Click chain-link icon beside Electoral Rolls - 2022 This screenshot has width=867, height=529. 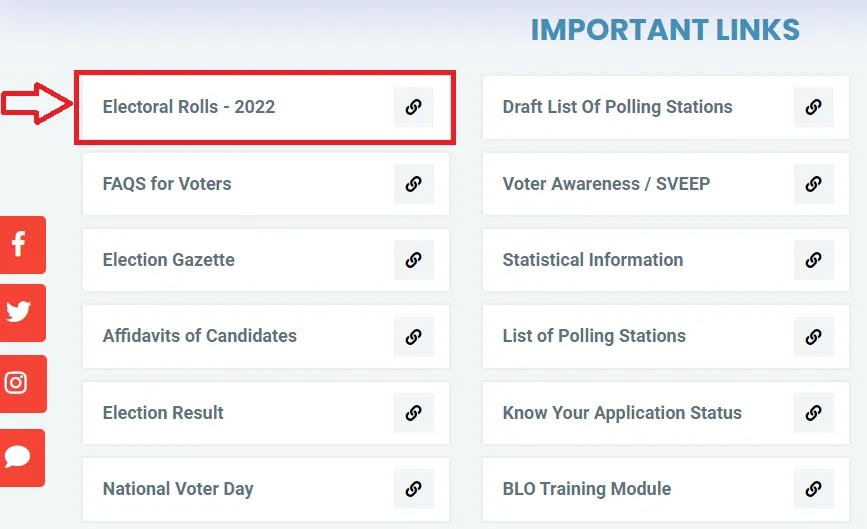click(x=414, y=107)
